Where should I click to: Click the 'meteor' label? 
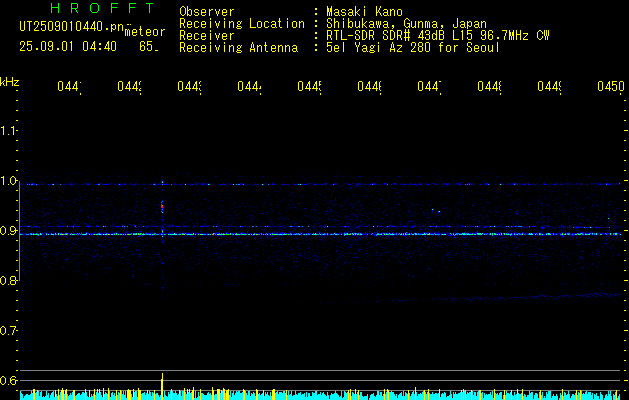coord(145,32)
